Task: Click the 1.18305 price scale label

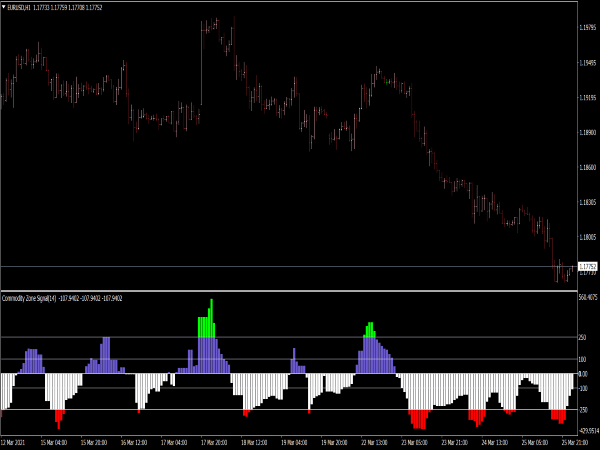Action: pos(588,202)
